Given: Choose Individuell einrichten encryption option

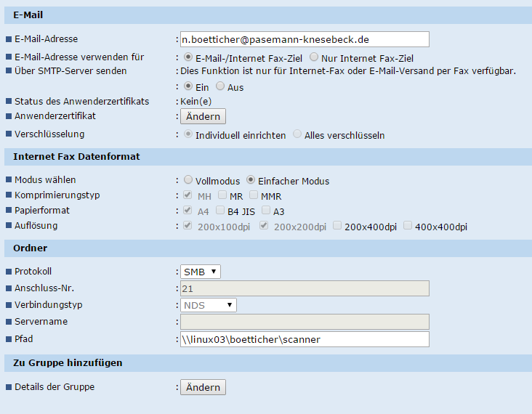Looking at the screenshot, I should [188, 134].
